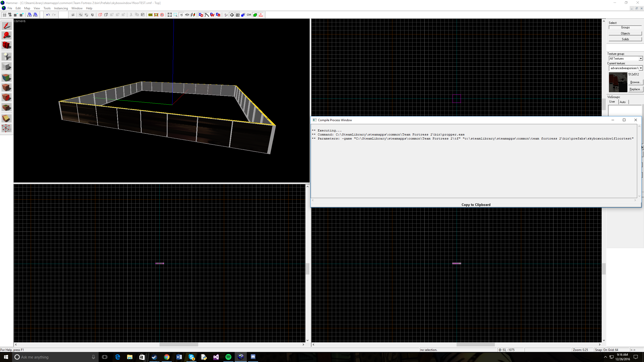Click the larger grid size icon
The width and height of the screenshot is (644, 362).
pyautogui.click(x=22, y=15)
